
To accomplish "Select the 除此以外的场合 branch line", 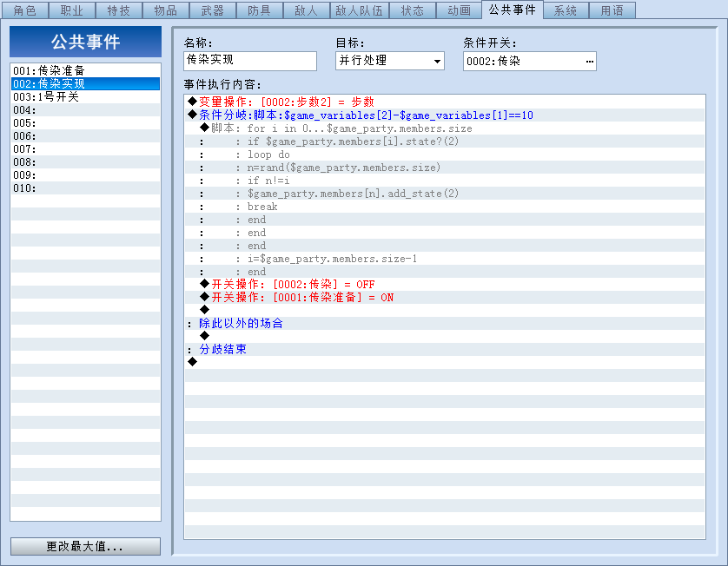I will [x=445, y=322].
